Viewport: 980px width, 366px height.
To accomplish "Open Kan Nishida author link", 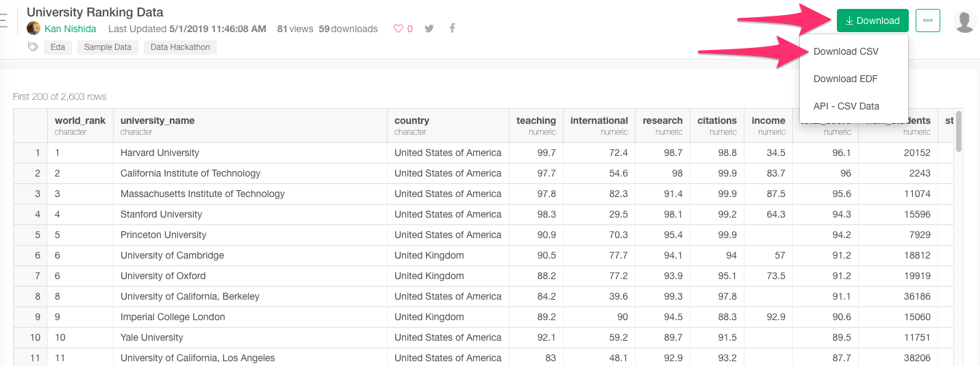I will (71, 29).
